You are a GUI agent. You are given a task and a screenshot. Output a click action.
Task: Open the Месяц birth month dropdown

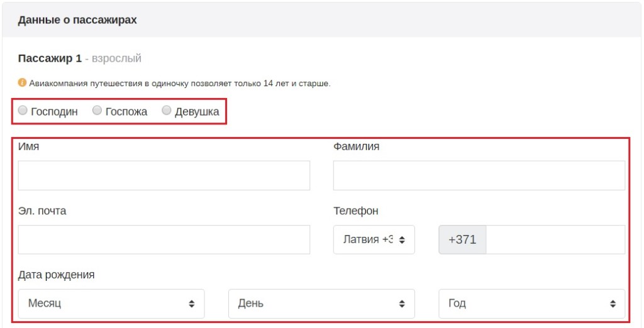pyautogui.click(x=111, y=303)
